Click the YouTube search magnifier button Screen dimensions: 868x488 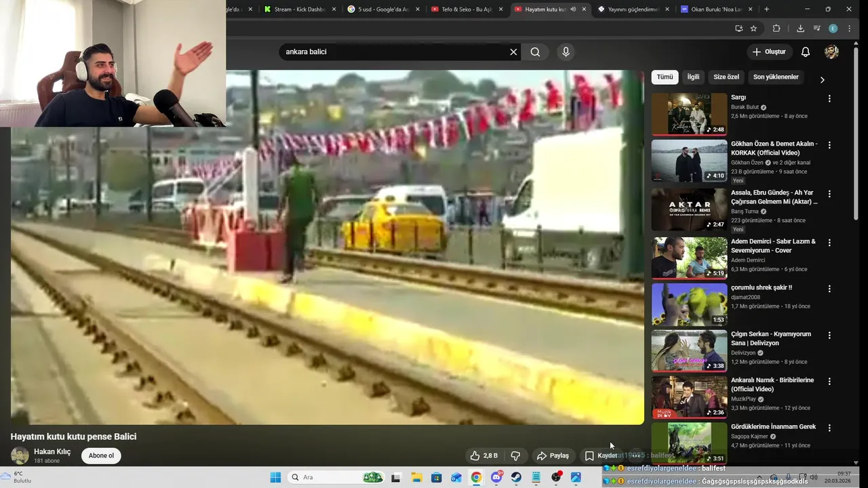click(x=535, y=52)
